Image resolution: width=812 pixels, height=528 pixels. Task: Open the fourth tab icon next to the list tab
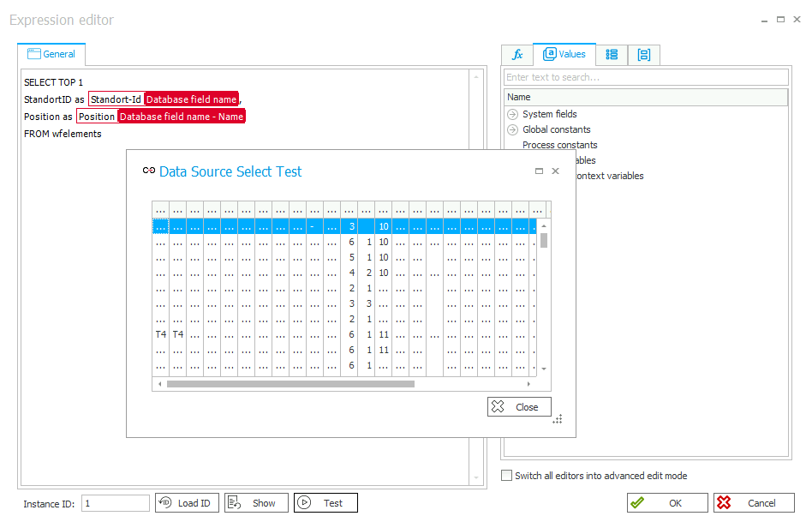[x=644, y=55]
